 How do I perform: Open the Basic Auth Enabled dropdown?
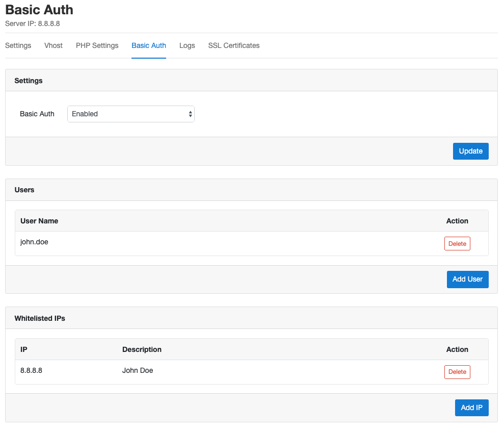(x=131, y=114)
